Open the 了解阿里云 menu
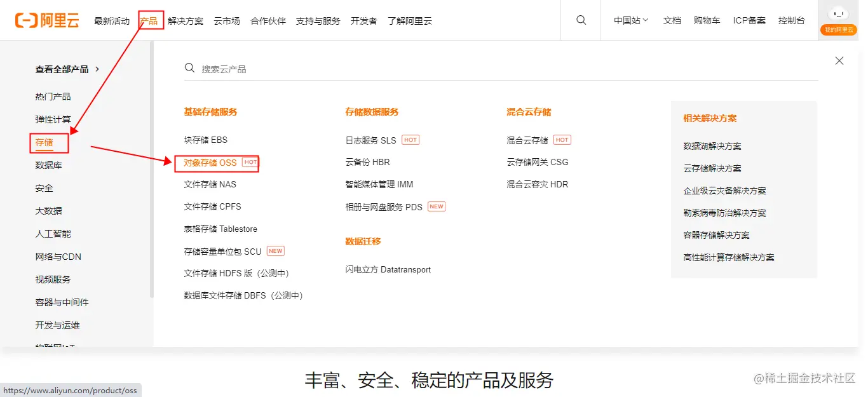 click(410, 21)
